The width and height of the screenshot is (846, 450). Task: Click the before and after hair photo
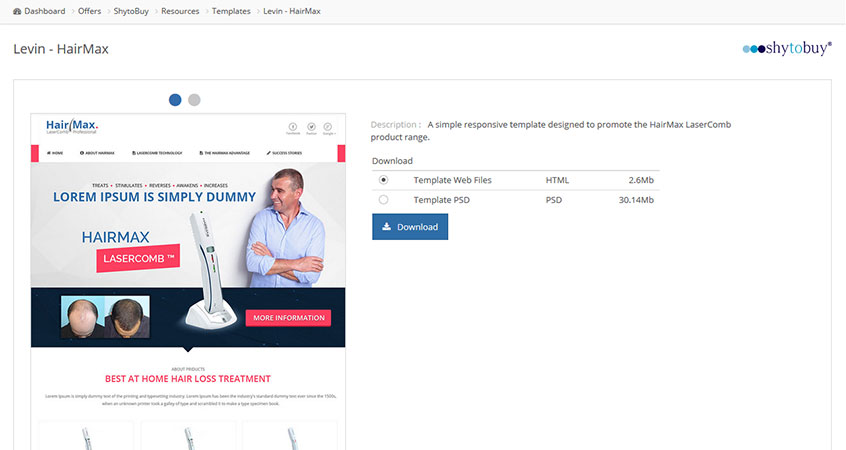pyautogui.click(x=105, y=317)
